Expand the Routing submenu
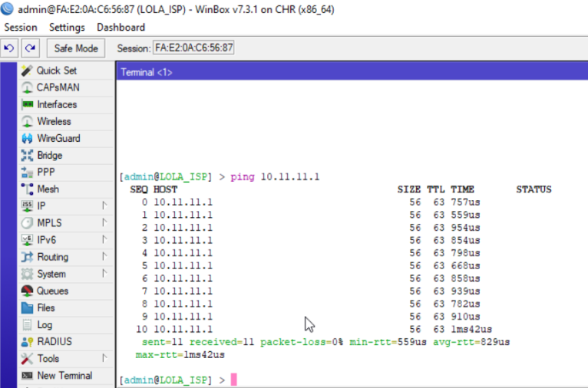588x388 pixels. click(104, 257)
